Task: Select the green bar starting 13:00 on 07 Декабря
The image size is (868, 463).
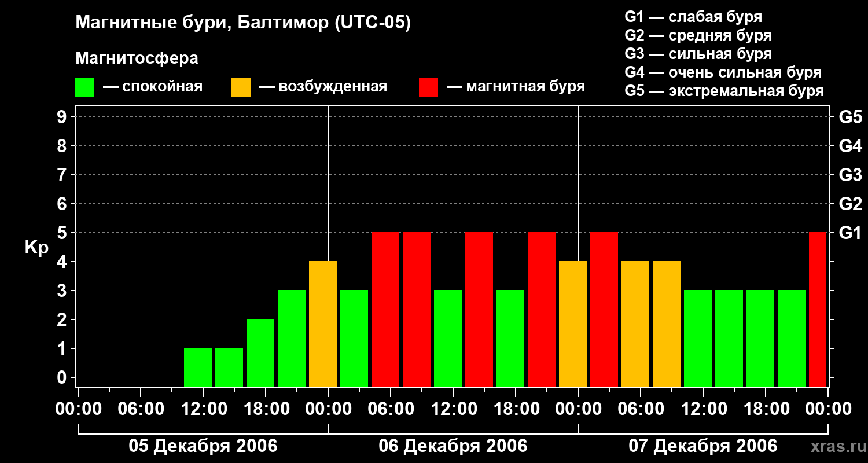Action: point(729,338)
